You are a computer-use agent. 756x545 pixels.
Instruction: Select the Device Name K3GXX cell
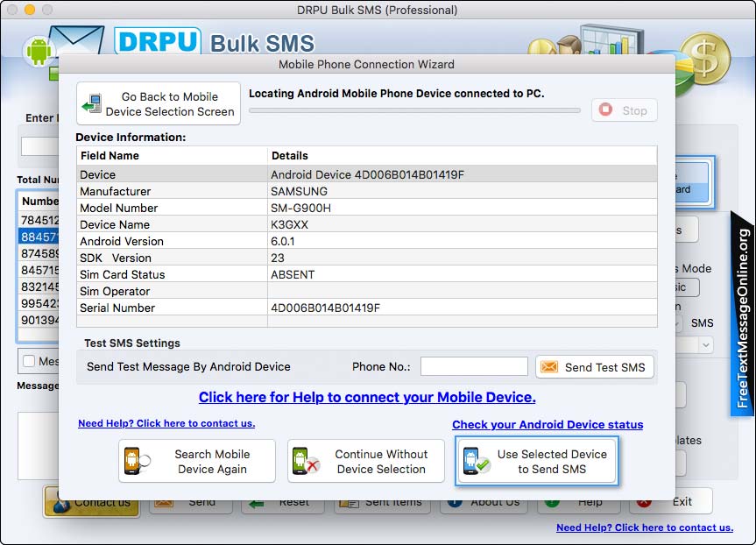click(x=462, y=224)
